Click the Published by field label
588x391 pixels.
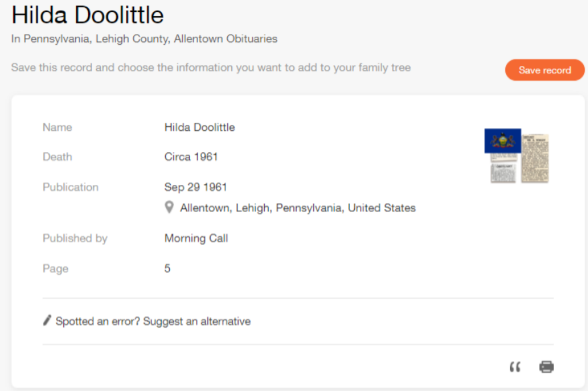tap(75, 238)
